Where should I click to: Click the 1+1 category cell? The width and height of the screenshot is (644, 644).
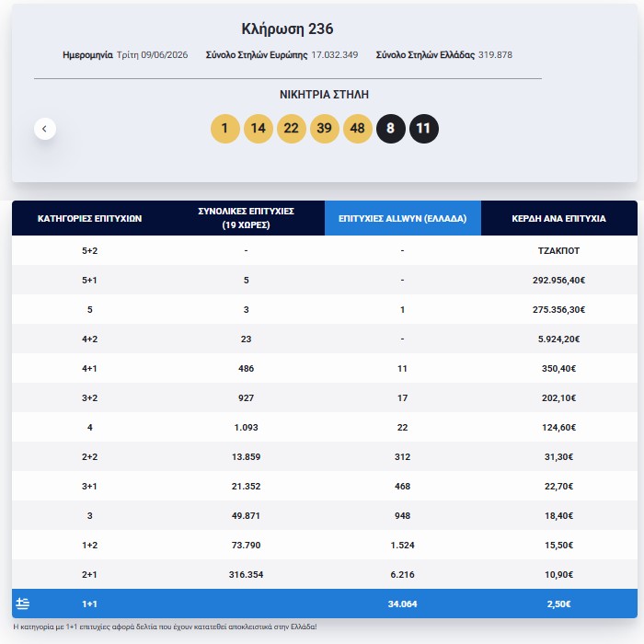tap(89, 604)
